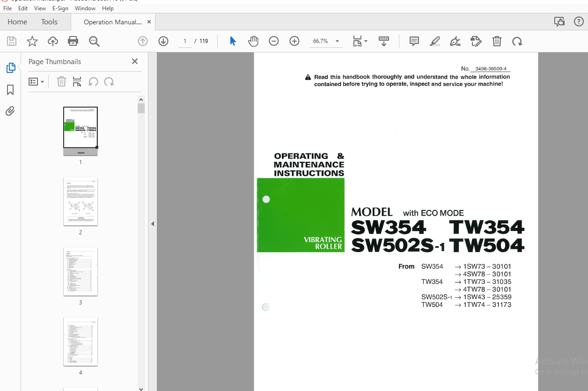Click the Edit PDF stamp tool icon
This screenshot has width=588, height=391.
[476, 41]
